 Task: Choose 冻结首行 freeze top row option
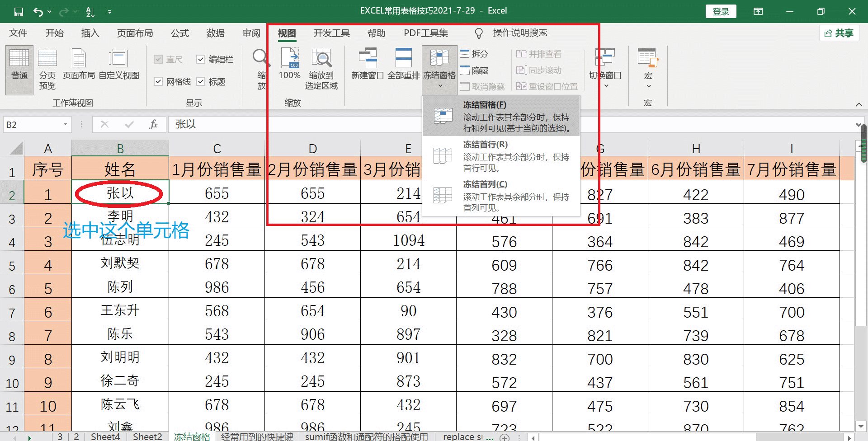(501, 156)
